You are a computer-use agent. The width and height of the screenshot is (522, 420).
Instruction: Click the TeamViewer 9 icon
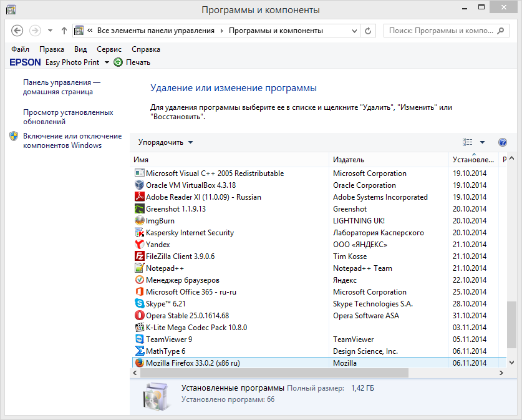[140, 339]
